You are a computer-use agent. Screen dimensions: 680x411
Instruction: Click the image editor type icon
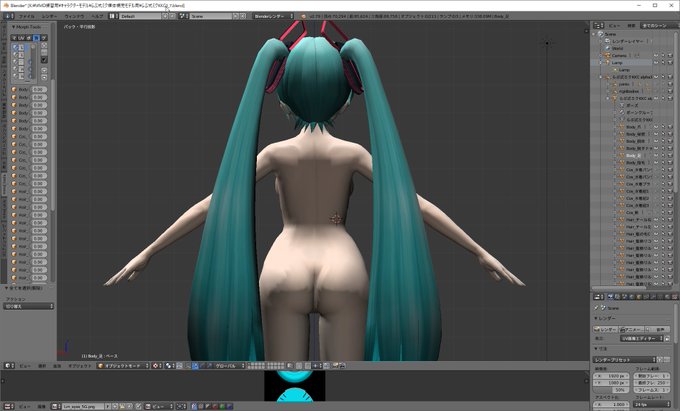click(9, 406)
